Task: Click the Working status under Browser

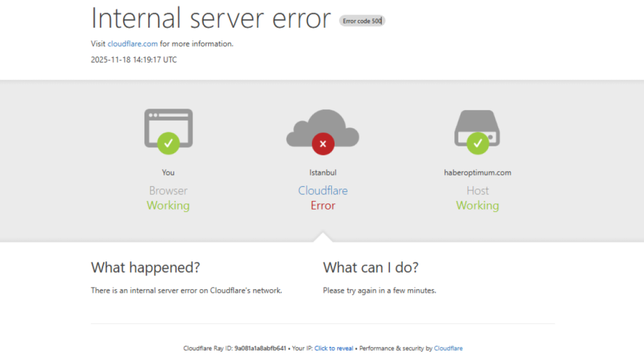Action: click(168, 206)
